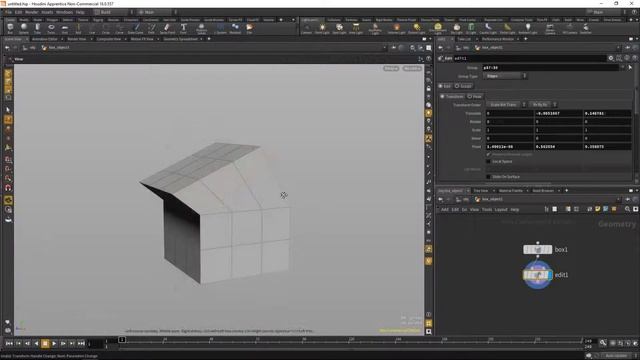Add a Sky Light from shelf

click(x=457, y=28)
